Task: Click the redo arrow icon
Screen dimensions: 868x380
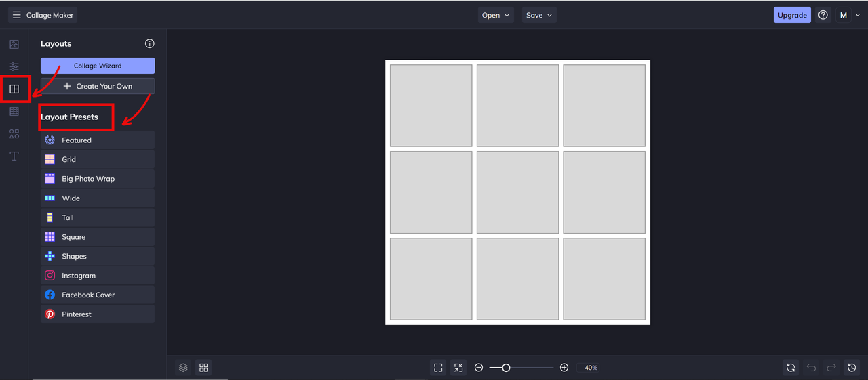Action: pos(831,368)
